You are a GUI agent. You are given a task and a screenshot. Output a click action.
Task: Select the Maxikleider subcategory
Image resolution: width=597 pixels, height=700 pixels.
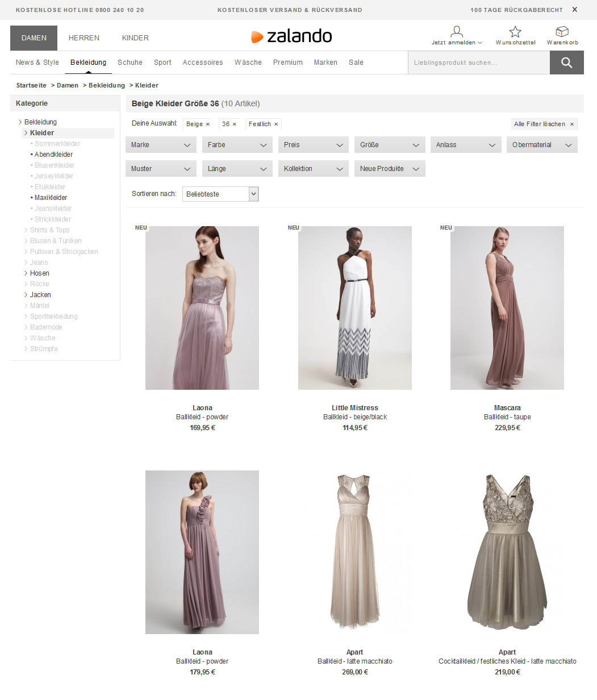point(51,198)
